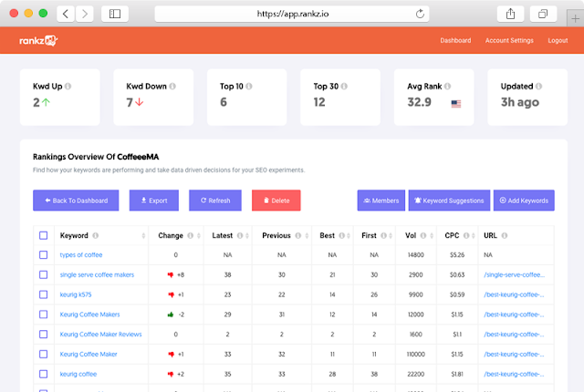Click the info icon beside Kwd Down

pyautogui.click(x=172, y=87)
